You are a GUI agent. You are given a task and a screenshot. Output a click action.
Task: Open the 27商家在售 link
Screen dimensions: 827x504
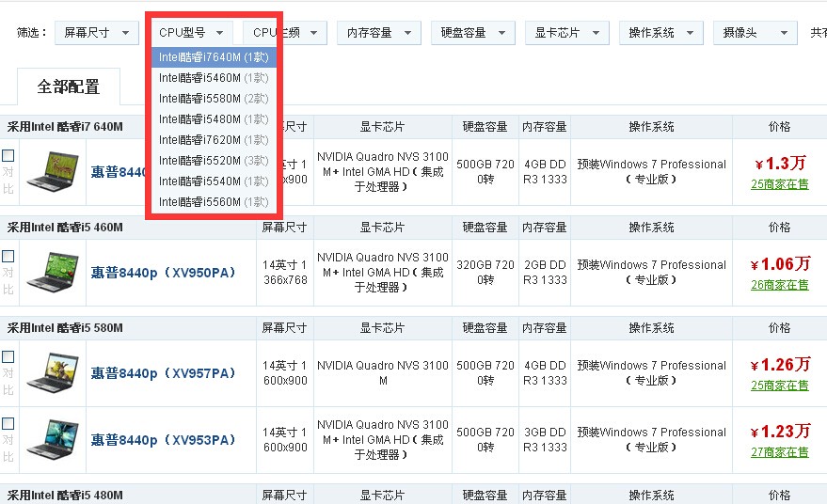tap(780, 452)
